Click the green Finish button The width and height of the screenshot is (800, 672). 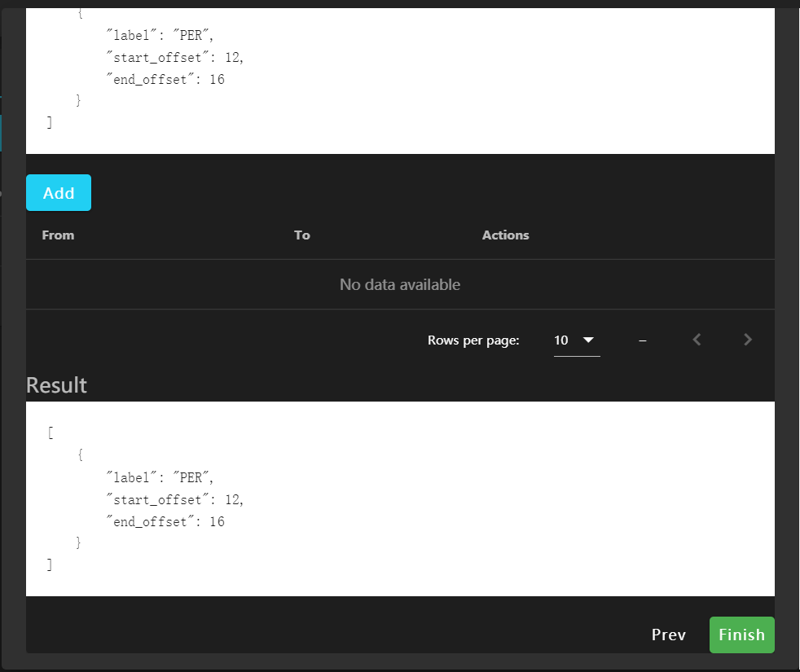pyautogui.click(x=741, y=635)
